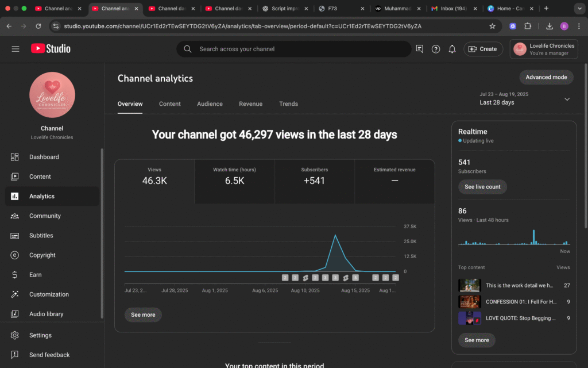Viewport: 588px width, 368px height.
Task: Click the Lovelife Chronicles channel avatar
Action: pyautogui.click(x=52, y=95)
